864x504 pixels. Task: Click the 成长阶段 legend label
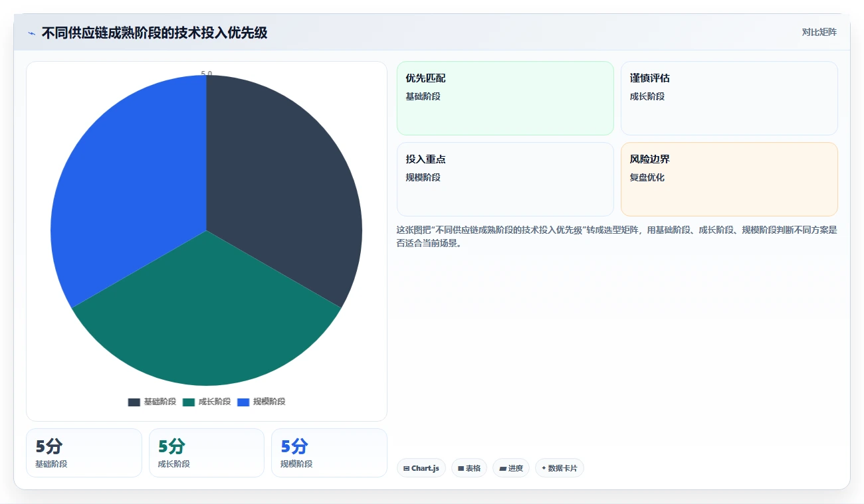tap(215, 402)
